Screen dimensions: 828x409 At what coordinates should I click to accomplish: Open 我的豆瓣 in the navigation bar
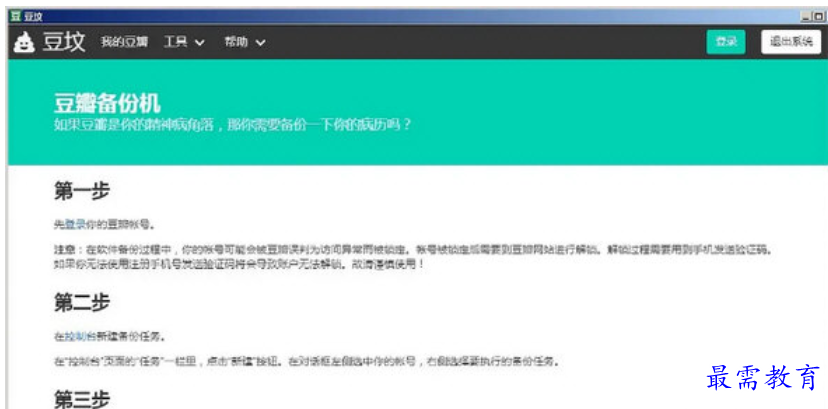click(125, 42)
